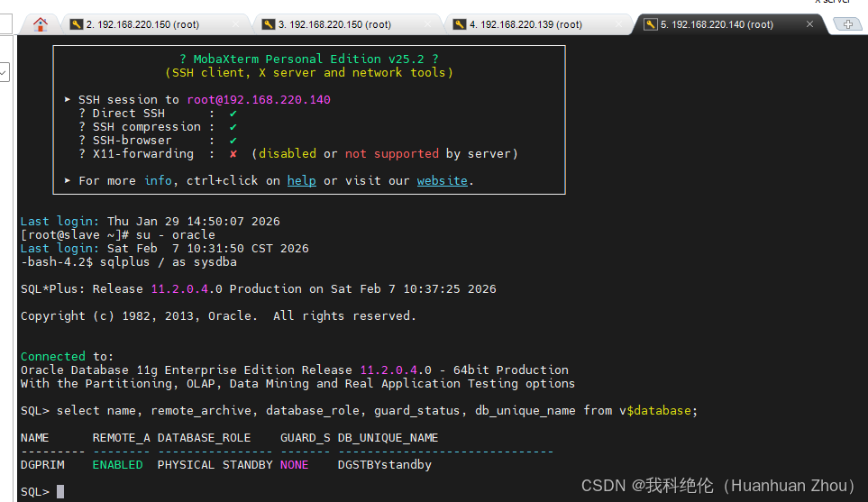Place cursor at the final SQL> prompt
Image resolution: width=868 pixels, height=502 pixels.
[60, 492]
